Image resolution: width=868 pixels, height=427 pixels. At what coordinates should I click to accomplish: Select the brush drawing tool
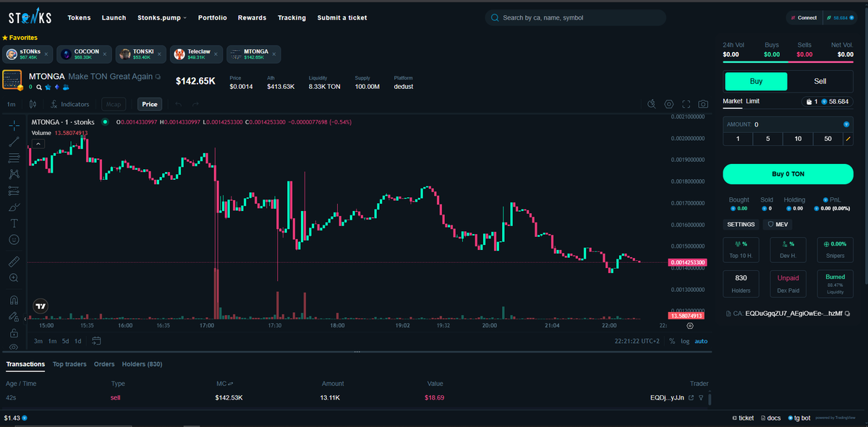[14, 207]
